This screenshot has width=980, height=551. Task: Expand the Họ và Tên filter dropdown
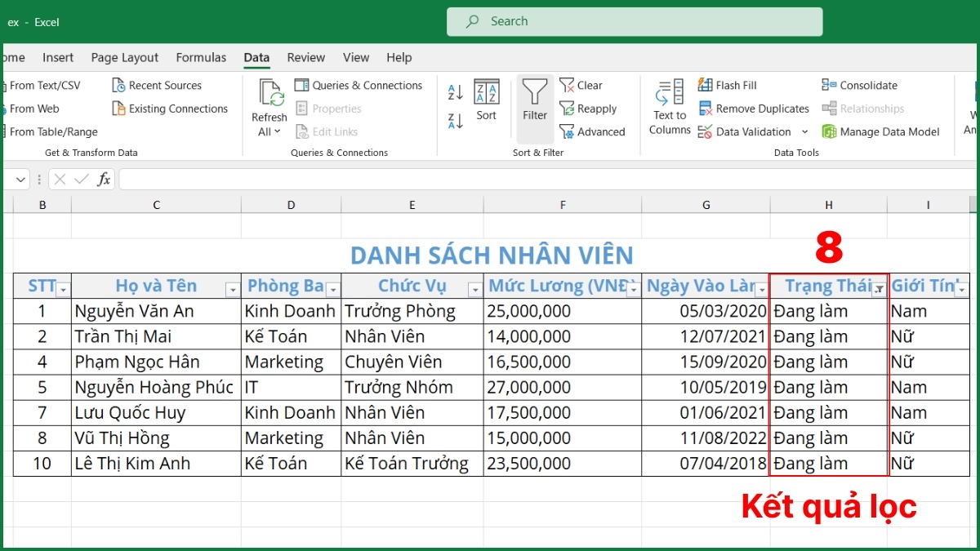tap(232, 289)
